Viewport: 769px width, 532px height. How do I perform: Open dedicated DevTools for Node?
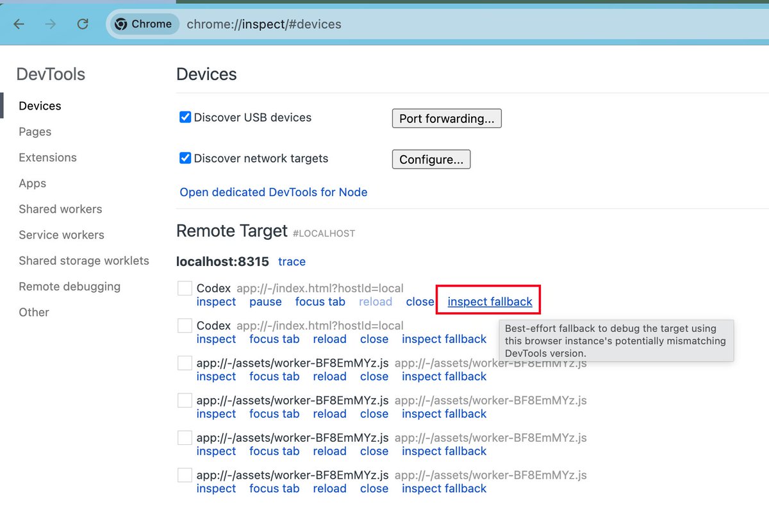coord(274,192)
